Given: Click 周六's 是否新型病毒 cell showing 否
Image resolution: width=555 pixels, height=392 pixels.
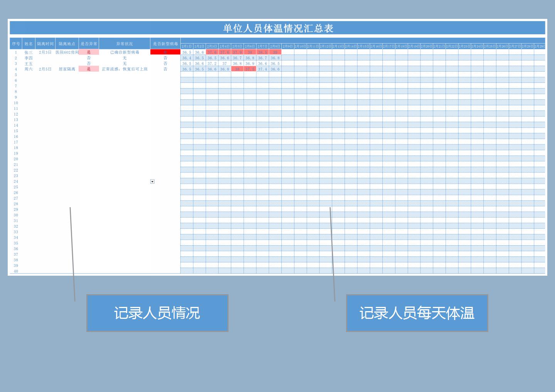Looking at the screenshot, I should click(x=165, y=69).
